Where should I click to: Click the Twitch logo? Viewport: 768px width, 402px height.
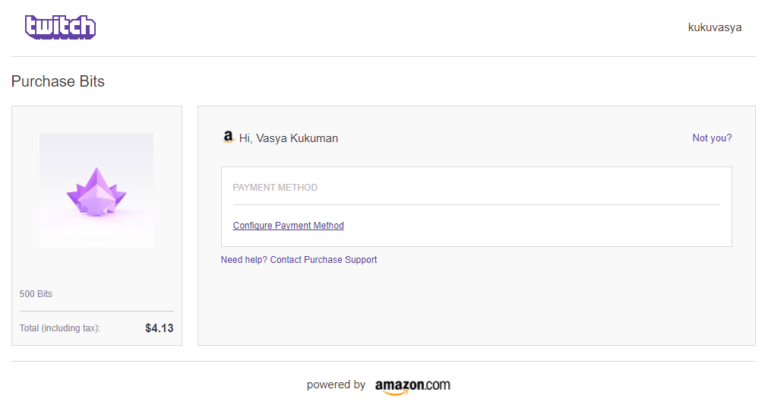coord(60,27)
